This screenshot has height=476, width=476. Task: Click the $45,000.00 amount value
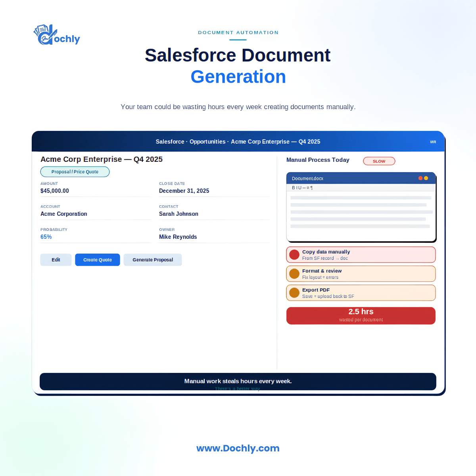coord(55,191)
